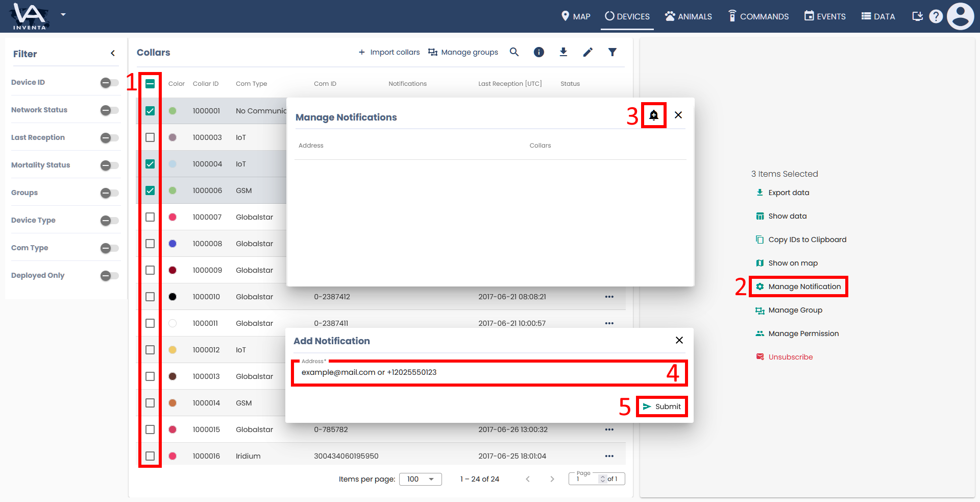Viewport: 980px width, 502px height.
Task: Switch to the Events tab
Action: [x=825, y=16]
